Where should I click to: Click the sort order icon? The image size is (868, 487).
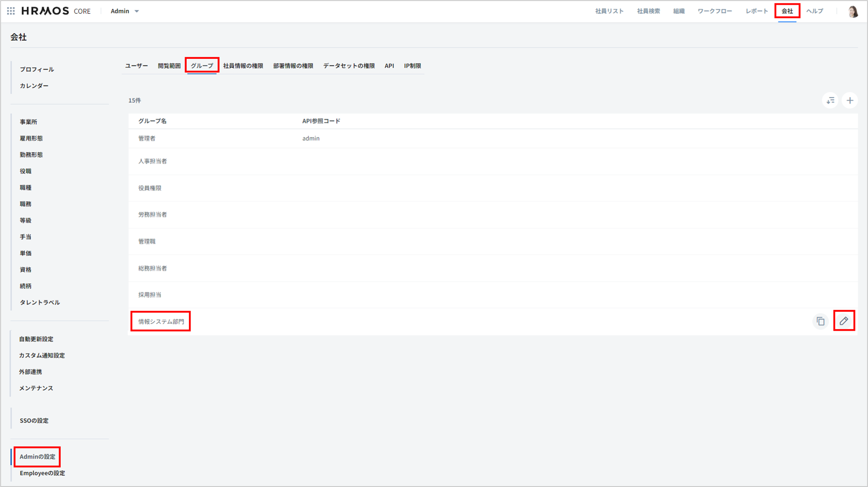tap(830, 100)
